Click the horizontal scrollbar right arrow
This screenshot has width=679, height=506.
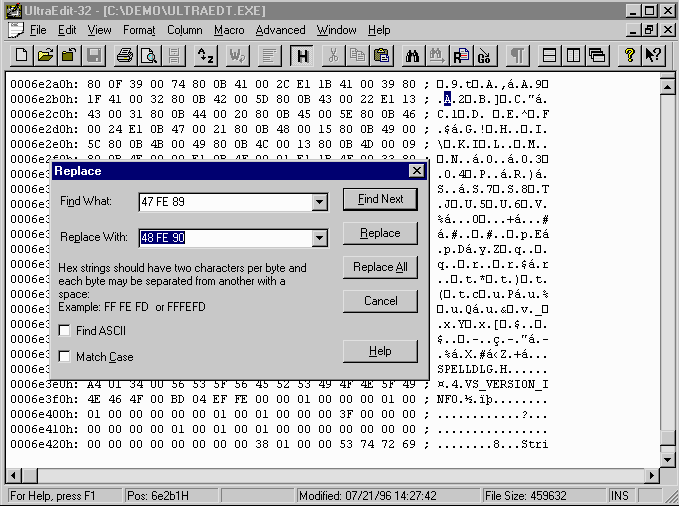click(x=651, y=476)
